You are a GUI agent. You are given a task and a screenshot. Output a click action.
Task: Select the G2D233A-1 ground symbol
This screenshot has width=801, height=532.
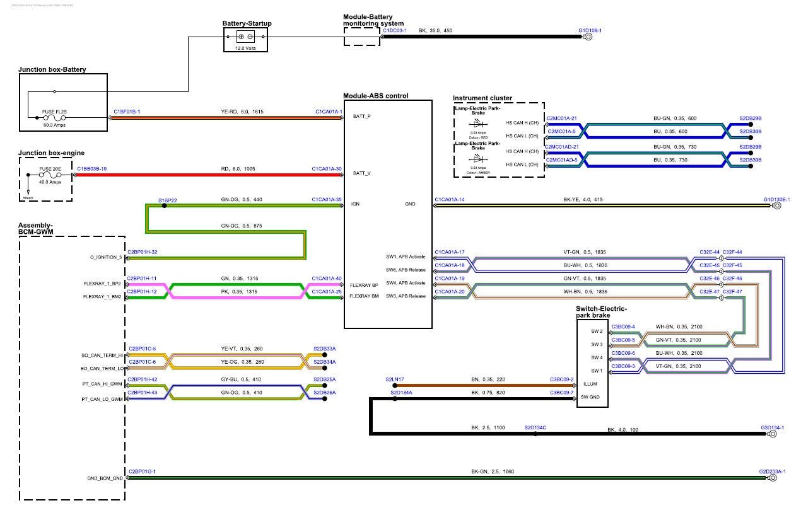point(771,478)
